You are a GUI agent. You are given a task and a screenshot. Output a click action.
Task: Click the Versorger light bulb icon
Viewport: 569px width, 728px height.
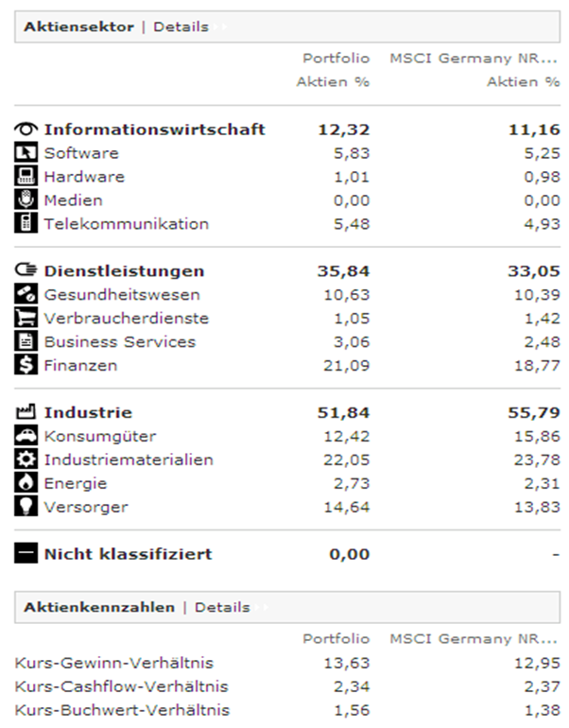coord(26,507)
